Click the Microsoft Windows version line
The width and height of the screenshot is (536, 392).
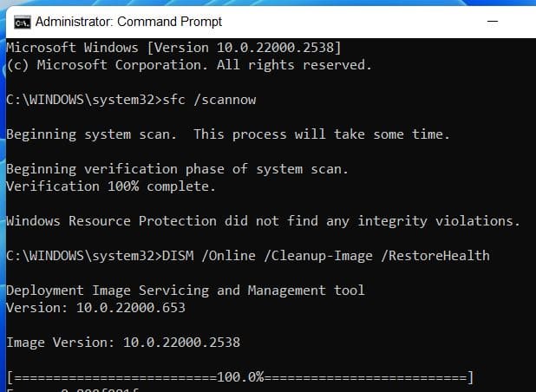click(x=173, y=48)
